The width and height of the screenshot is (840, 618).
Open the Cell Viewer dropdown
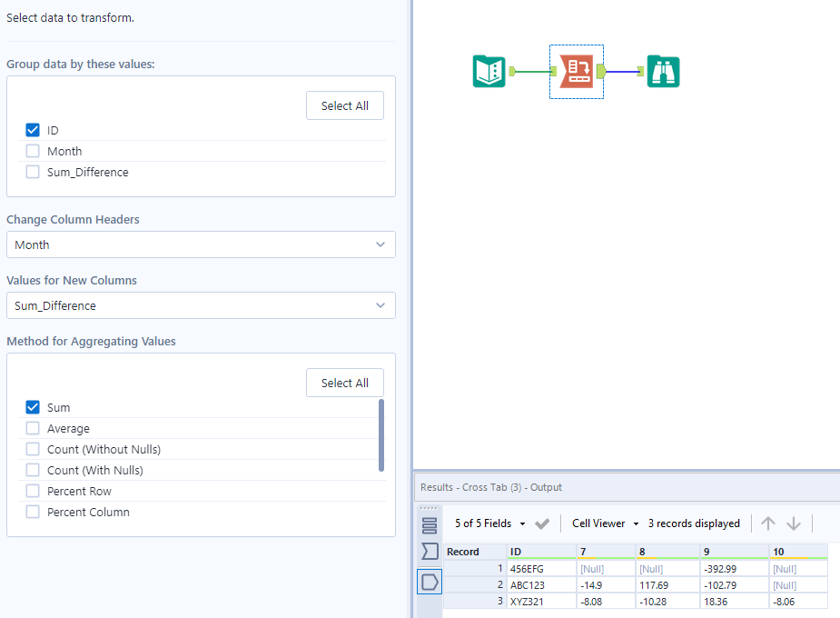point(636,523)
